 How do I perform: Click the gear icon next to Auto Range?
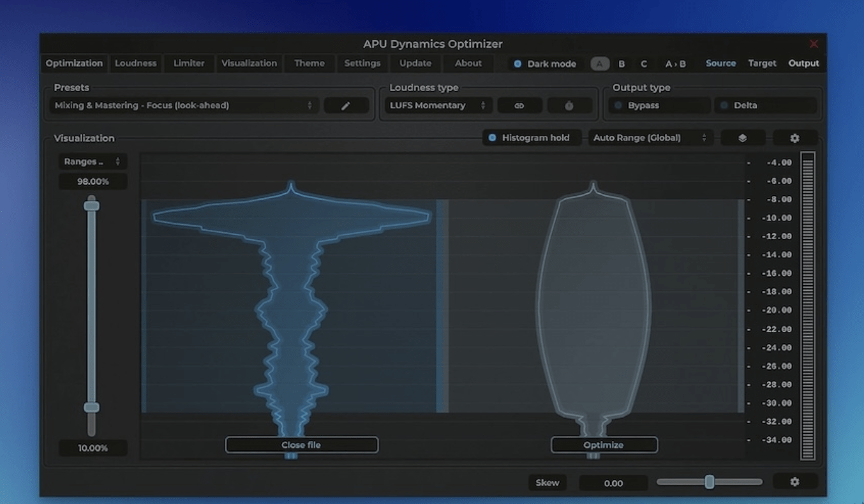(793, 137)
